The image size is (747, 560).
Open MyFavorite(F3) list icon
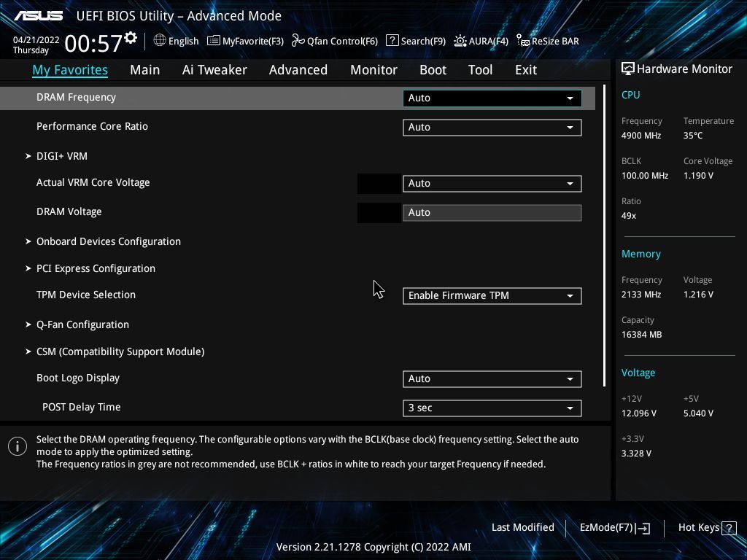(214, 41)
